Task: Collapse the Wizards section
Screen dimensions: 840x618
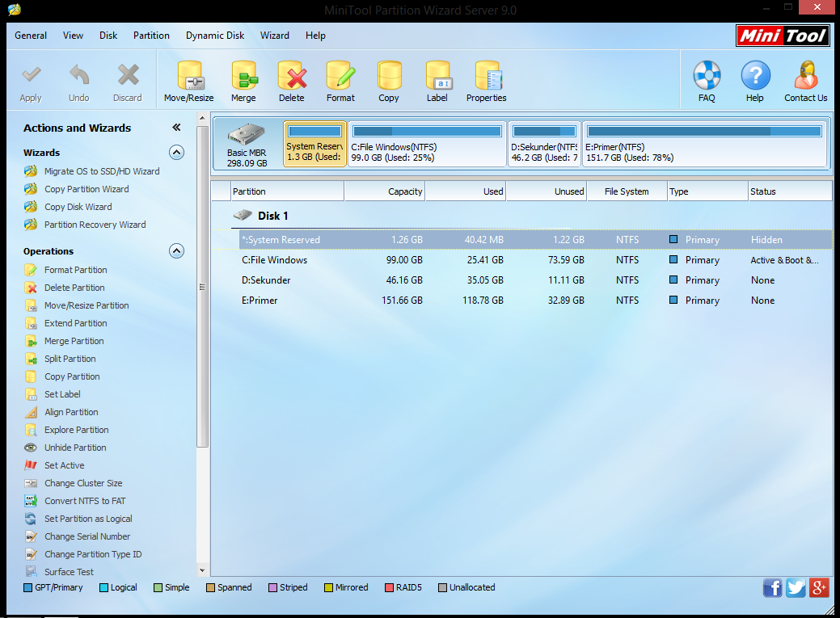Action: pos(176,152)
